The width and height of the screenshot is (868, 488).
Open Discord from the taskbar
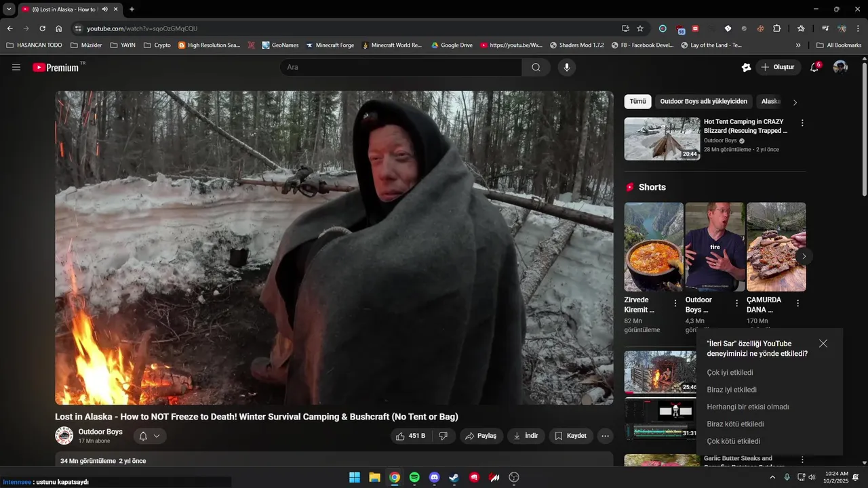click(x=434, y=477)
